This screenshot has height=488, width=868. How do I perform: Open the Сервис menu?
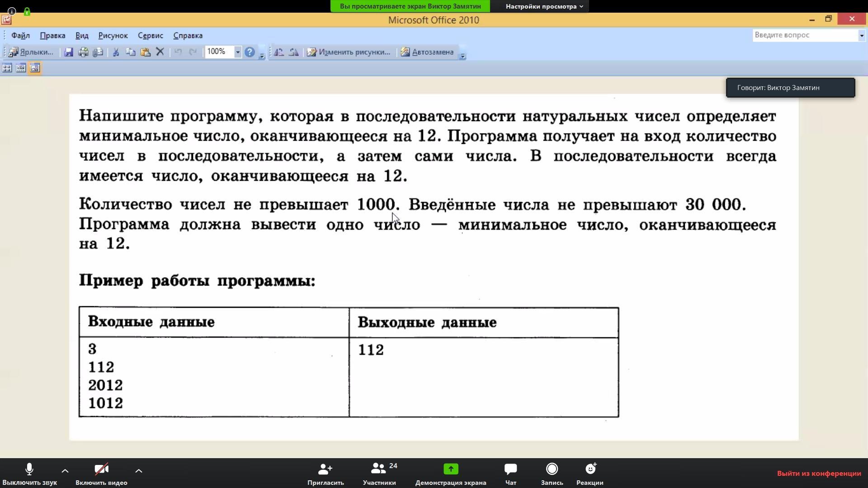pyautogui.click(x=150, y=36)
